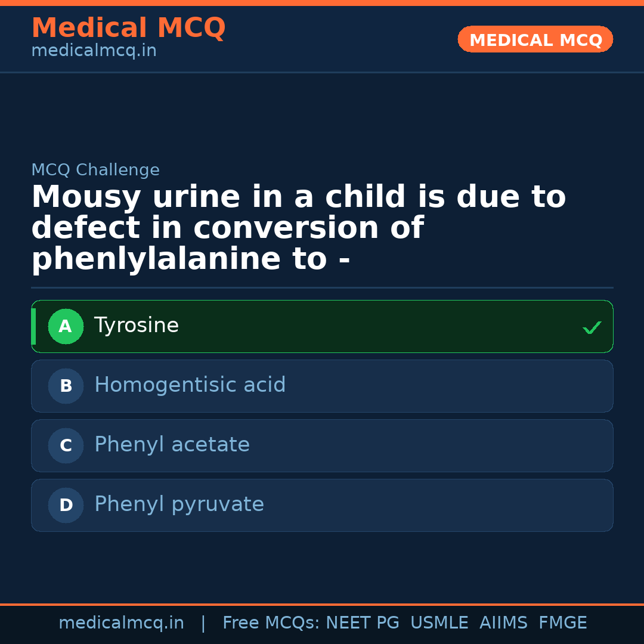Click the C letter circle

pyautogui.click(x=66, y=446)
